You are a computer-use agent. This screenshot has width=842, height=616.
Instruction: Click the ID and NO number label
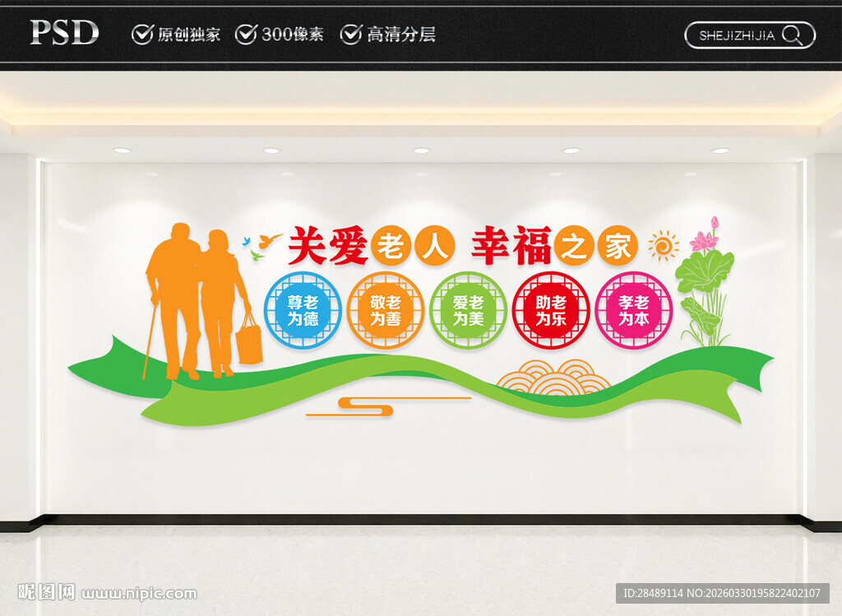click(x=722, y=593)
